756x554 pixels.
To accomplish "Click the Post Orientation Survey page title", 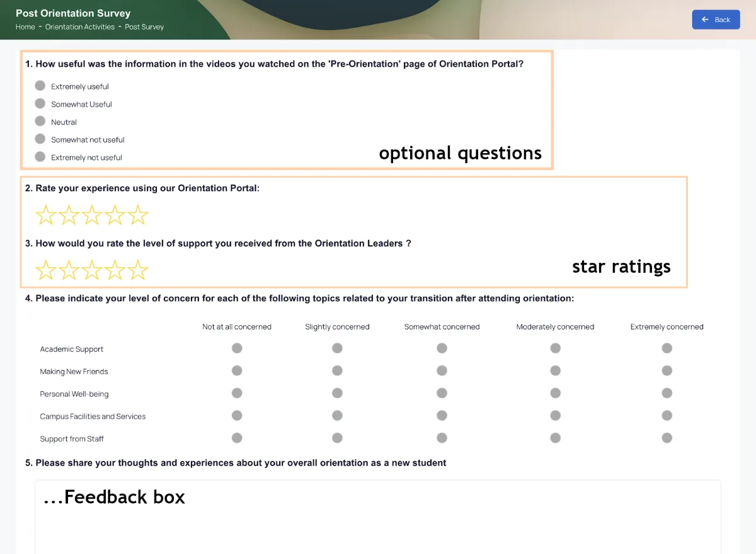I will click(73, 13).
